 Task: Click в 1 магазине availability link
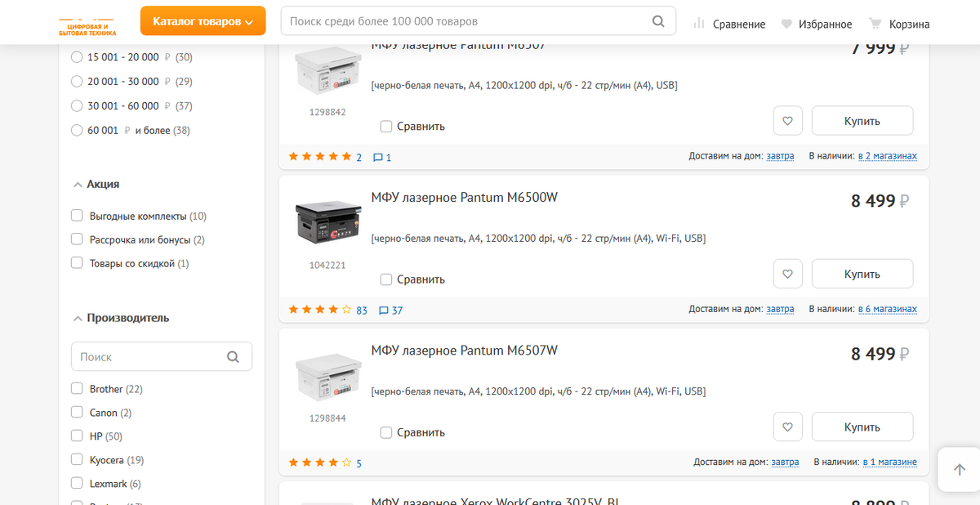point(890,463)
